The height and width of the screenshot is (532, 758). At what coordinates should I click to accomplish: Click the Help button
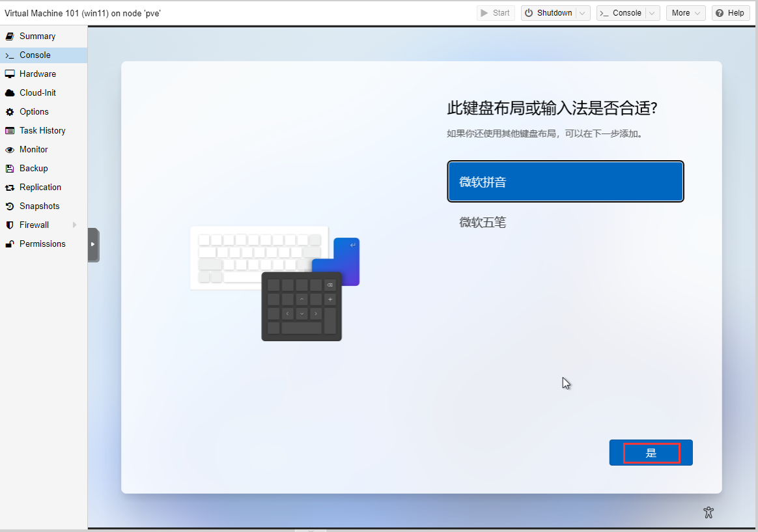[x=730, y=13]
